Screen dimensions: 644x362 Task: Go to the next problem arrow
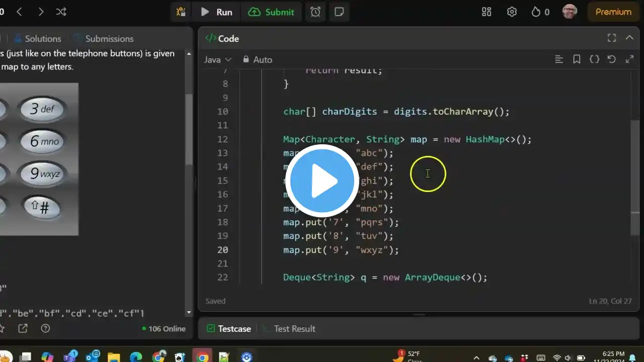[41, 12]
